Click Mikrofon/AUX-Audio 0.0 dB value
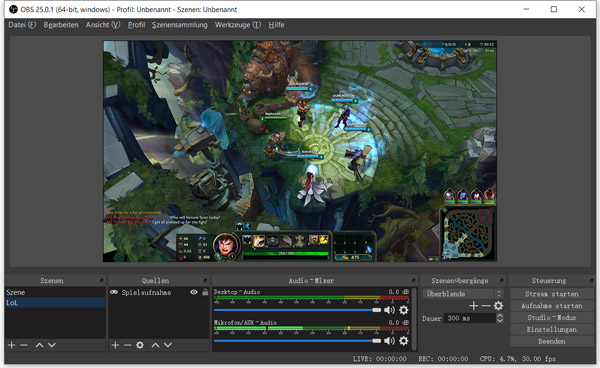Image resolution: width=600 pixels, height=368 pixels. pyautogui.click(x=399, y=322)
